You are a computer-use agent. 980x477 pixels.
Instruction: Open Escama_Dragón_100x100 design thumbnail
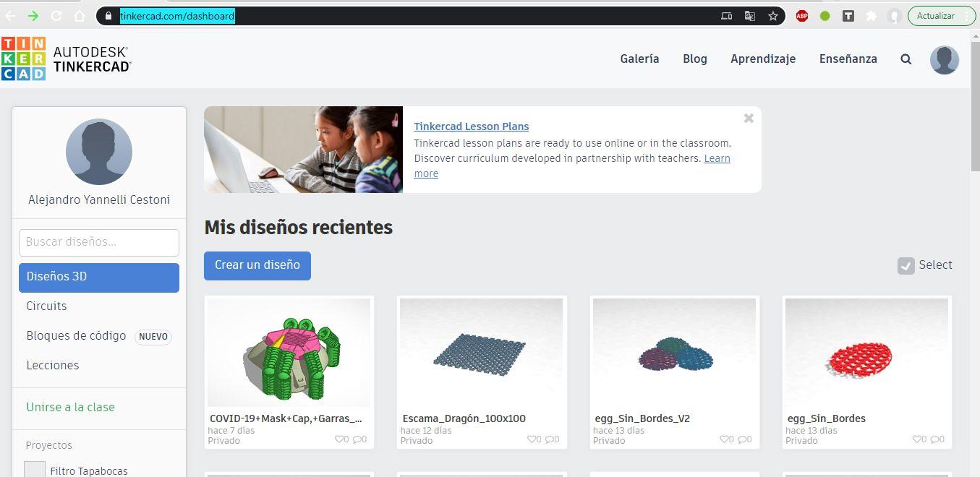[x=482, y=353]
